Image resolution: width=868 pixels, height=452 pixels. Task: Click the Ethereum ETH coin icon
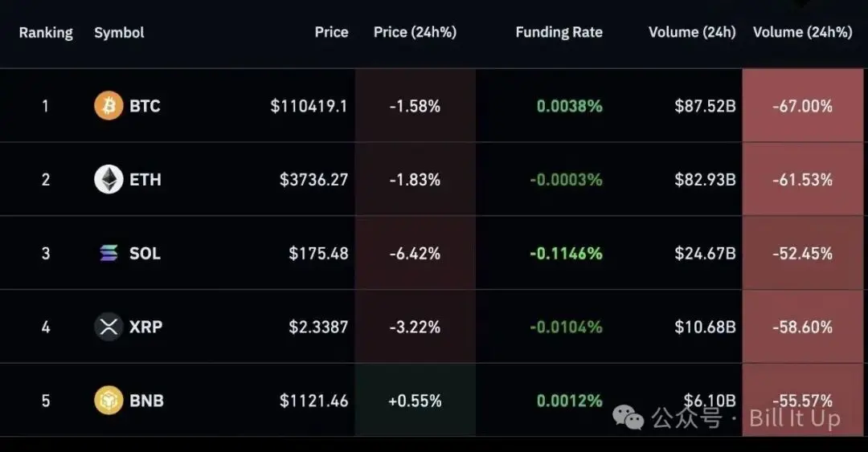coord(108,179)
